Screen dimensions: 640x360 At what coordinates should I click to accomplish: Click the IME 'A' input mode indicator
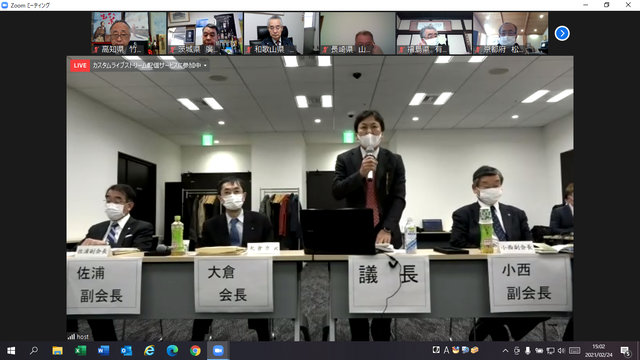pyautogui.click(x=446, y=350)
